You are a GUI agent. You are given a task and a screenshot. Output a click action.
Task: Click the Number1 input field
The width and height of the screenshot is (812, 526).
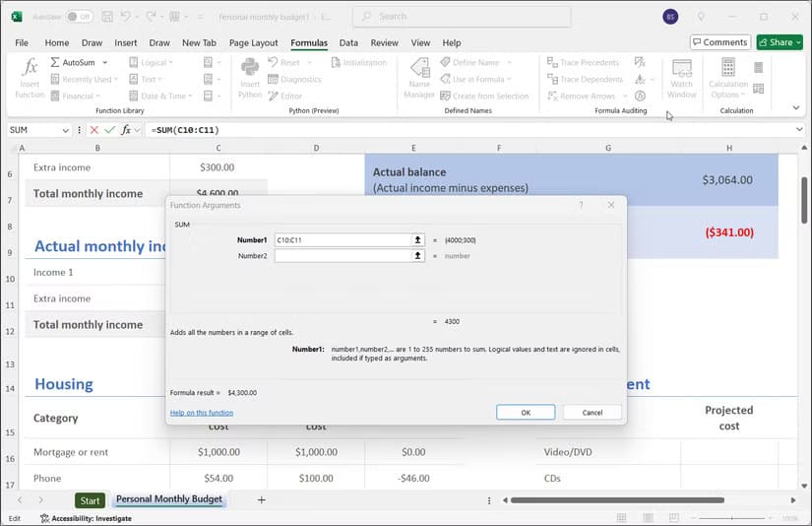tap(343, 240)
